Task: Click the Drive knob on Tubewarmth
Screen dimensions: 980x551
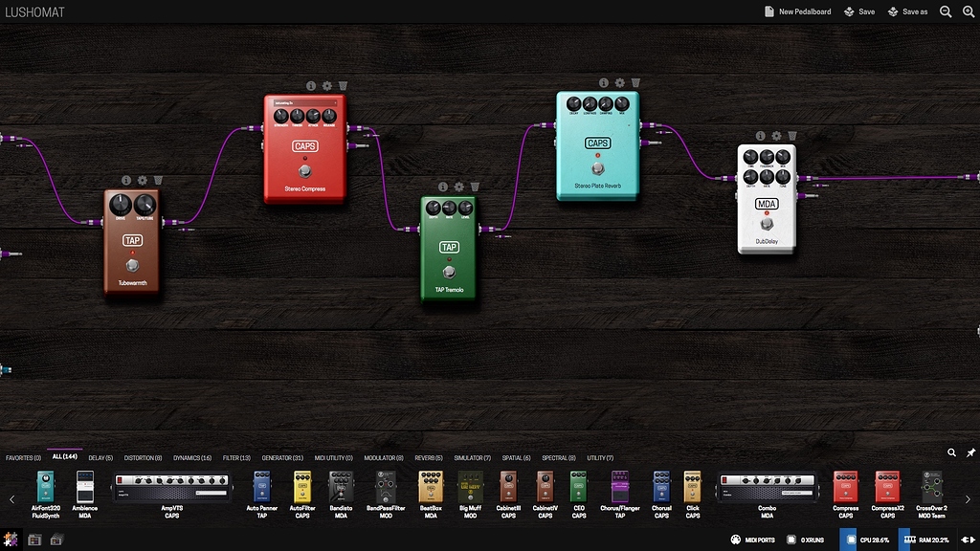Action: [x=121, y=204]
